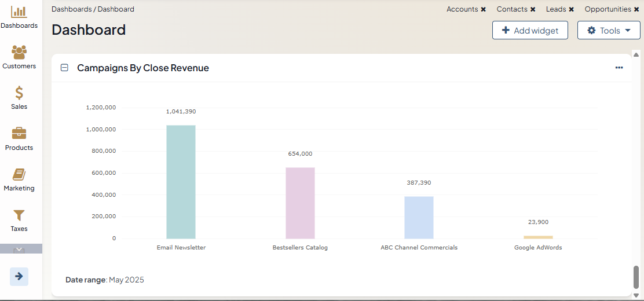This screenshot has height=301, width=644.
Task: Collapse Campaigns By Close Revenue widget
Action: tap(65, 68)
